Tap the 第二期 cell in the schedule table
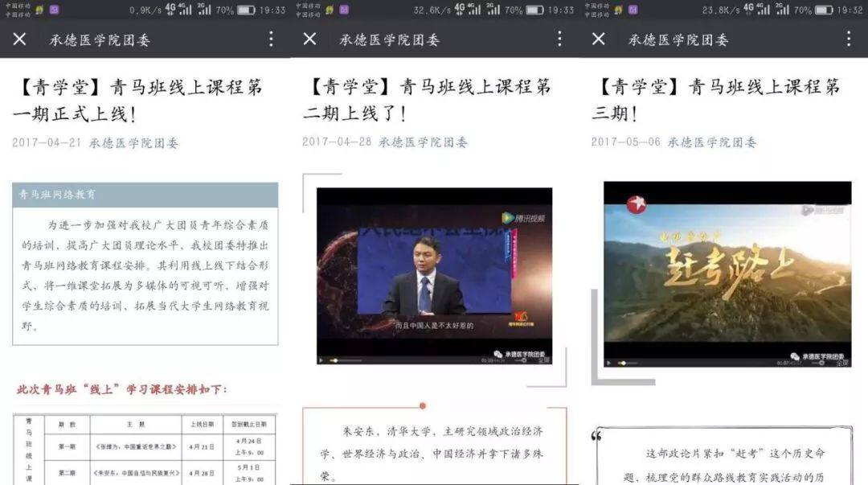 point(67,474)
